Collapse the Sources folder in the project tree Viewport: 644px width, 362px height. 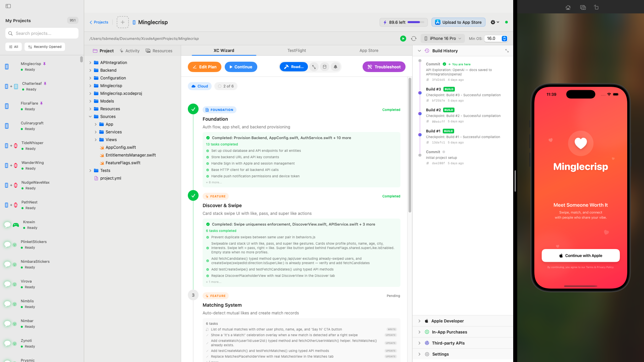[90, 116]
